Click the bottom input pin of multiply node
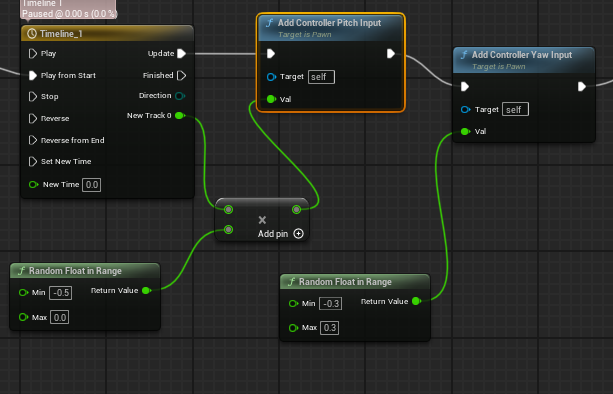Image resolution: width=613 pixels, height=394 pixels. click(229, 229)
